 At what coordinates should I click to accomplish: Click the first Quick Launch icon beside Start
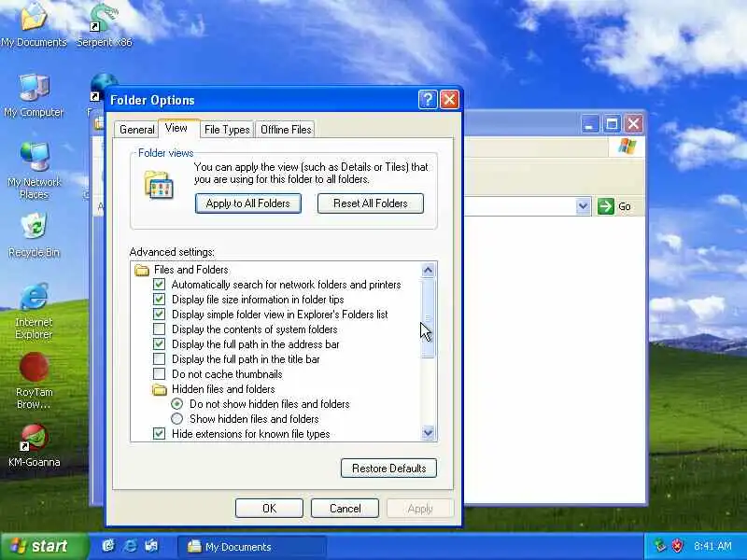108,546
